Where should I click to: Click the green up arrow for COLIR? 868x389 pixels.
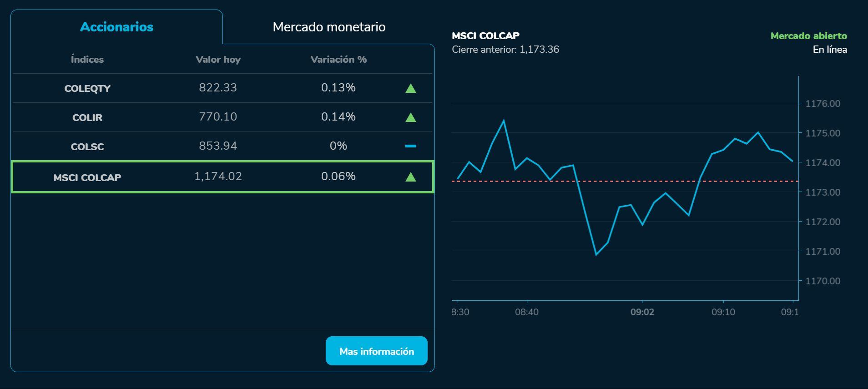410,117
